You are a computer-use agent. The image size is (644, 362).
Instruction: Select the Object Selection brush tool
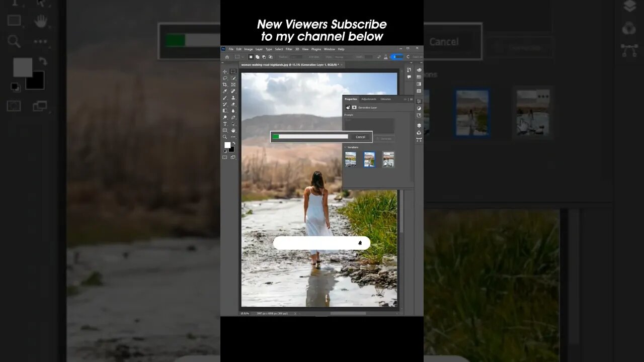tap(233, 78)
